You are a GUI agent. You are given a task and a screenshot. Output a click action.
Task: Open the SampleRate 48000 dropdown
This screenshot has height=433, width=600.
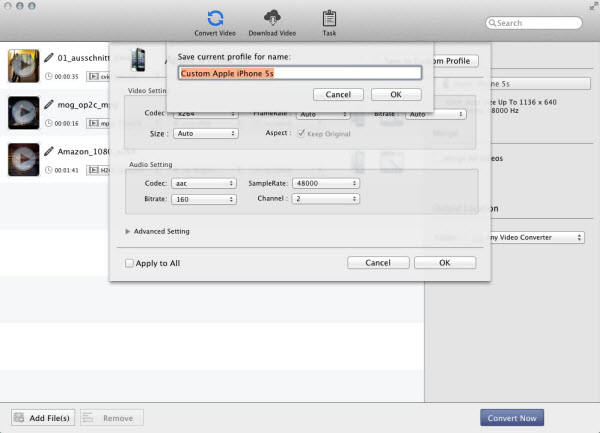coord(326,183)
